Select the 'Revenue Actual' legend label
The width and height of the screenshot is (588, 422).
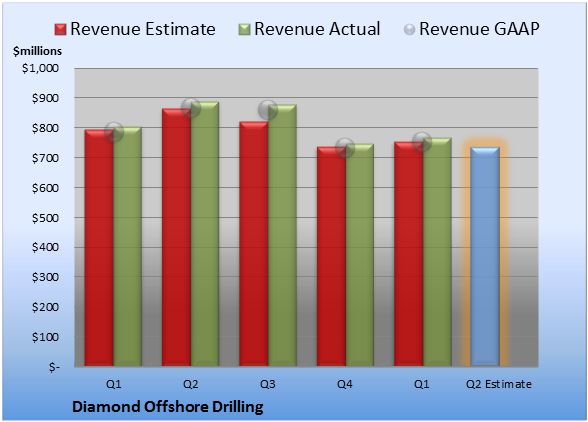(x=317, y=29)
